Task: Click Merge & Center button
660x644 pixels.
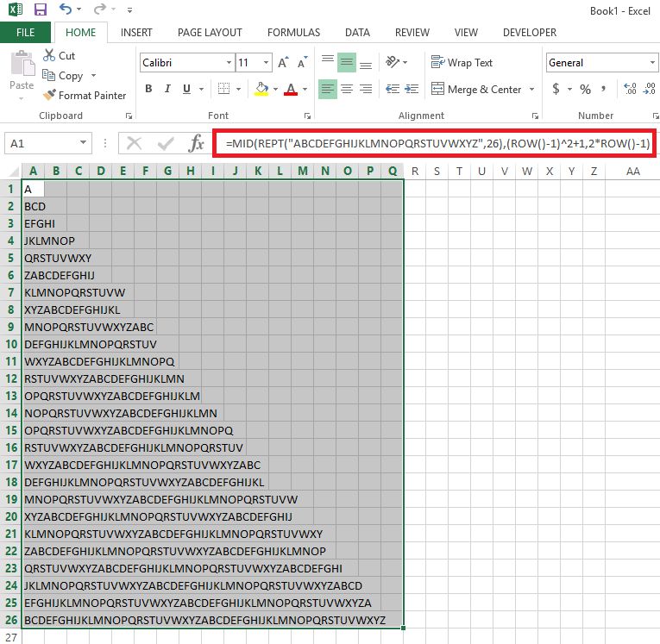Action: point(476,89)
